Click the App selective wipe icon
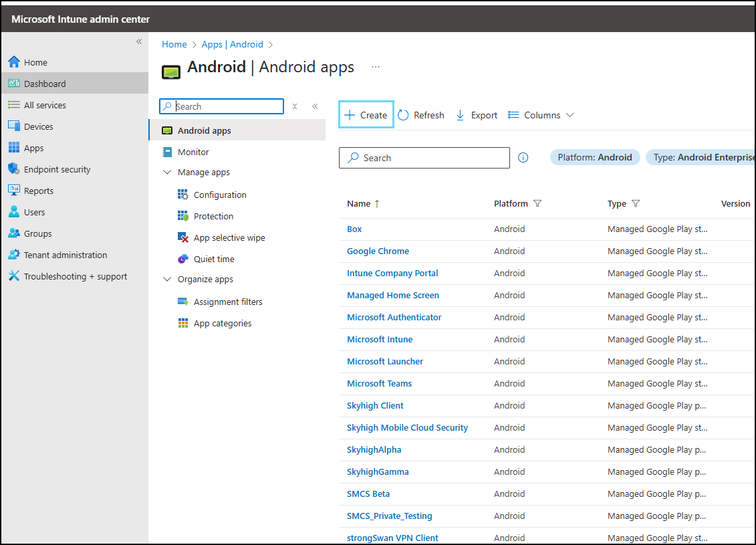This screenshot has height=545, width=756. (182, 237)
